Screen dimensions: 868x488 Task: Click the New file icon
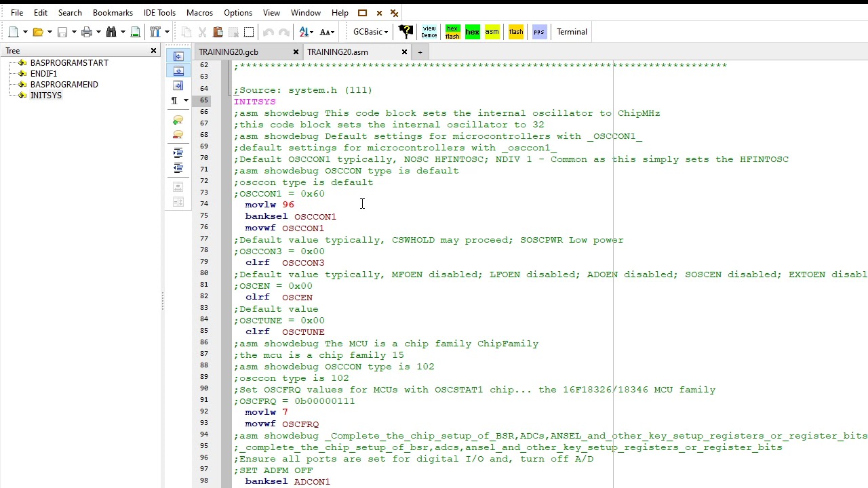[x=14, y=32]
